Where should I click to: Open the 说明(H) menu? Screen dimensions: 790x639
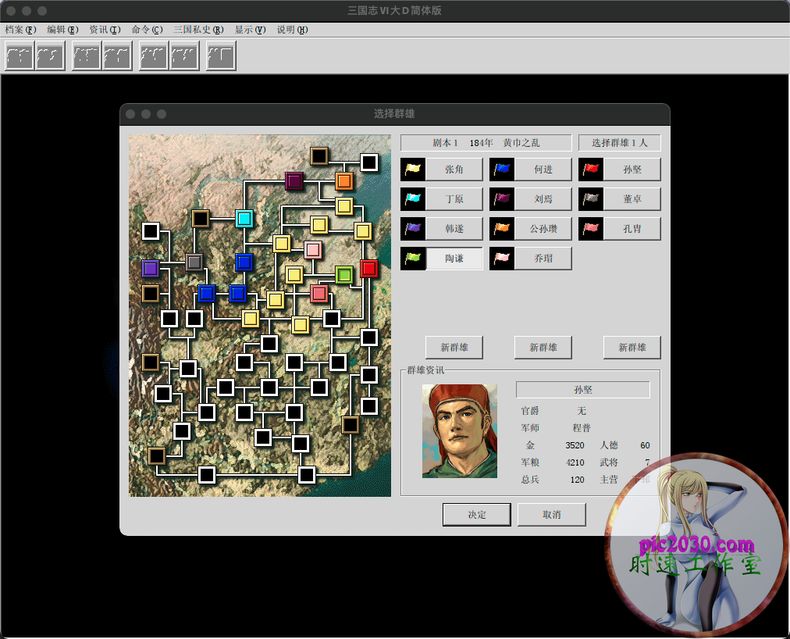pyautogui.click(x=292, y=30)
